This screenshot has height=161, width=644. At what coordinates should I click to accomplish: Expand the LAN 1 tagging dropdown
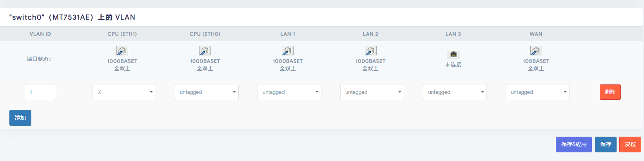tap(289, 92)
